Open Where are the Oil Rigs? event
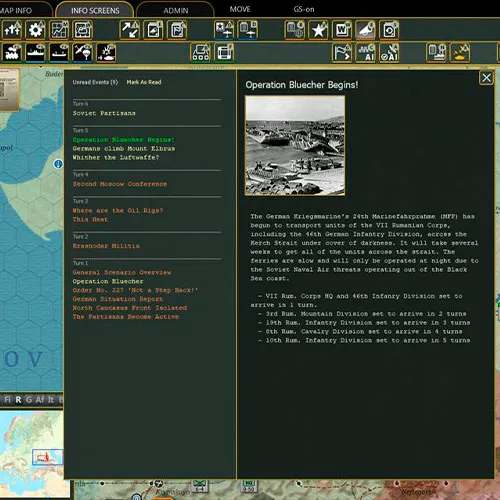 (x=118, y=211)
